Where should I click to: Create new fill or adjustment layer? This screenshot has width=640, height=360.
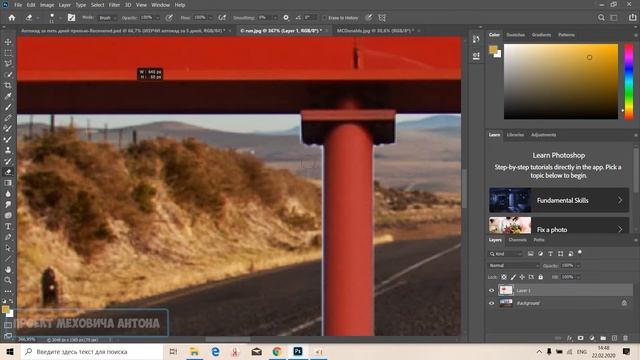(x=592, y=338)
